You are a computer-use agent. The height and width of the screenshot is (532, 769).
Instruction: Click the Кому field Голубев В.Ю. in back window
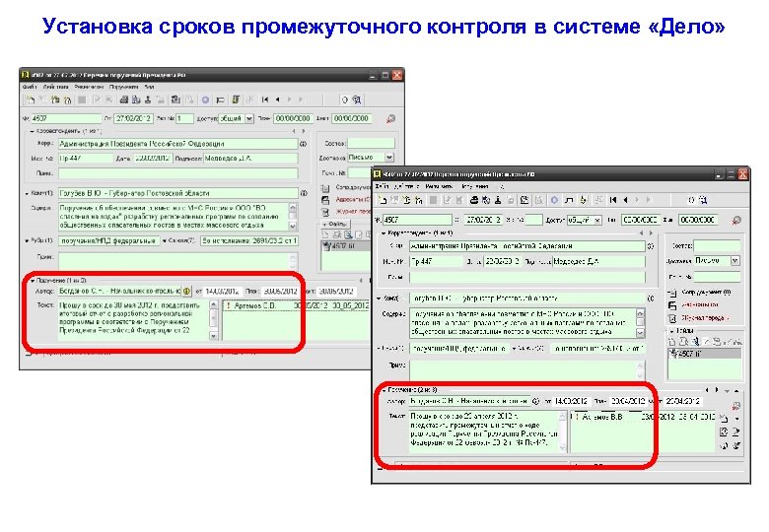pyautogui.click(x=178, y=193)
